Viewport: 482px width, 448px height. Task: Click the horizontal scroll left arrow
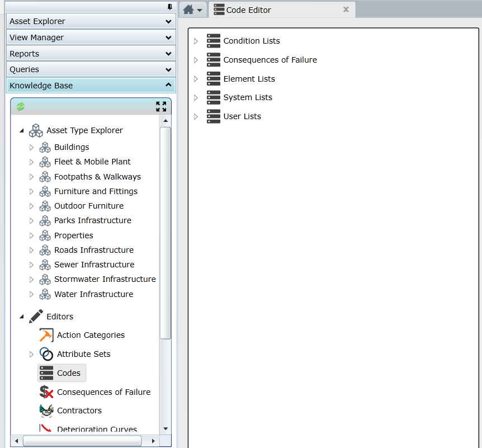point(17,441)
